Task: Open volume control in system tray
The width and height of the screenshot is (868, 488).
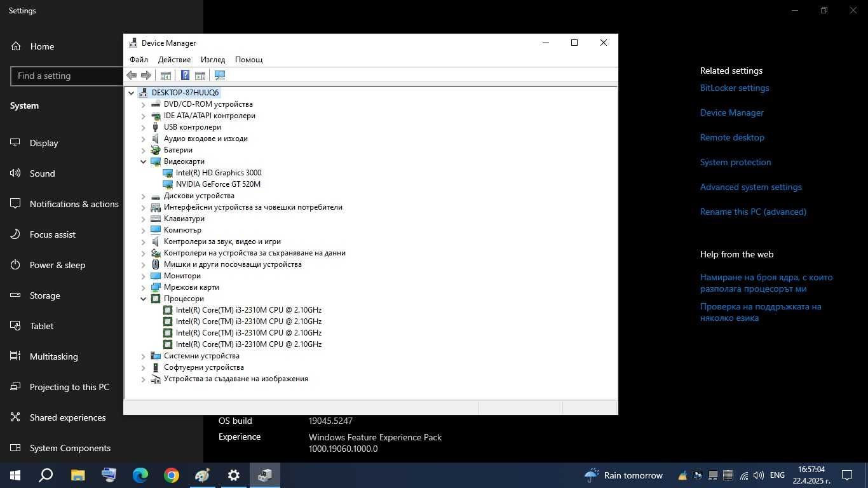Action: [758, 475]
